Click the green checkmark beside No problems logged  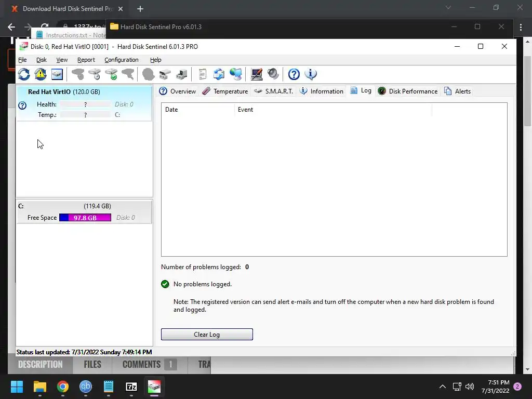point(165,284)
